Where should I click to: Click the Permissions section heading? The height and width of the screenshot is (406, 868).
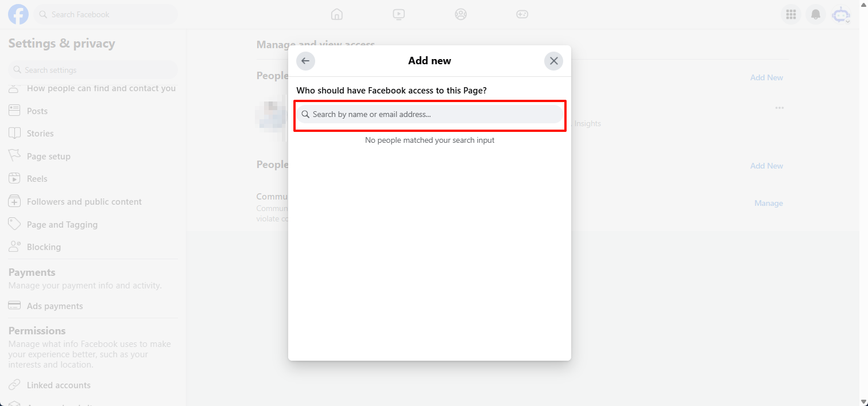(x=37, y=331)
